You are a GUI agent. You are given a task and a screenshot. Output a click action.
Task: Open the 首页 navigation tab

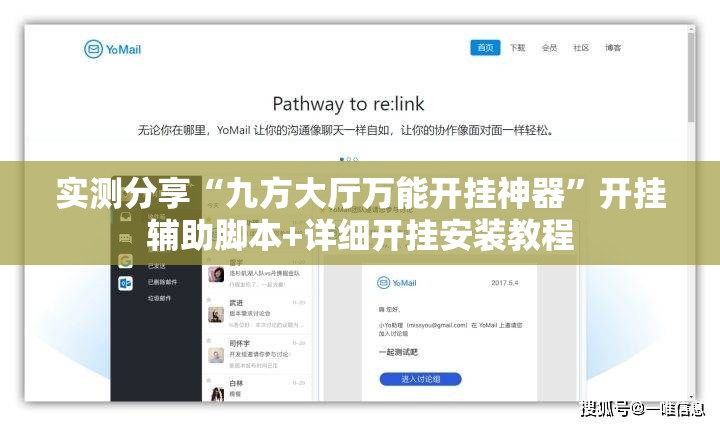[485, 48]
